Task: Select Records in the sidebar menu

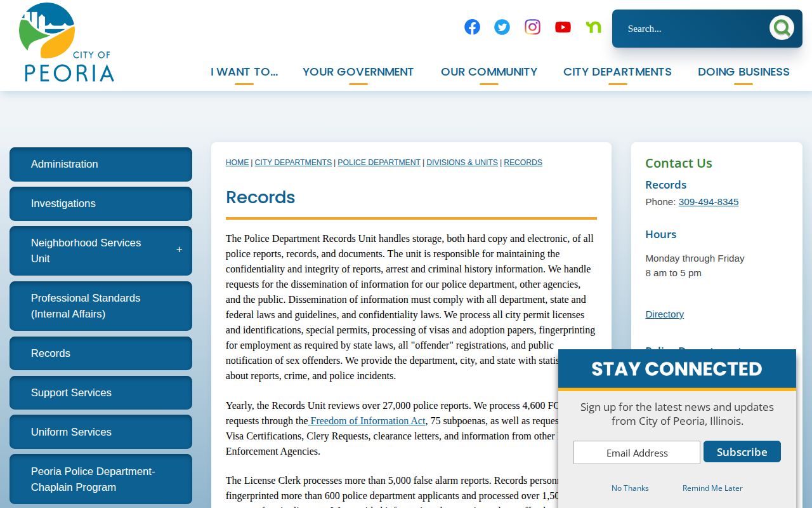Action: coord(101,353)
